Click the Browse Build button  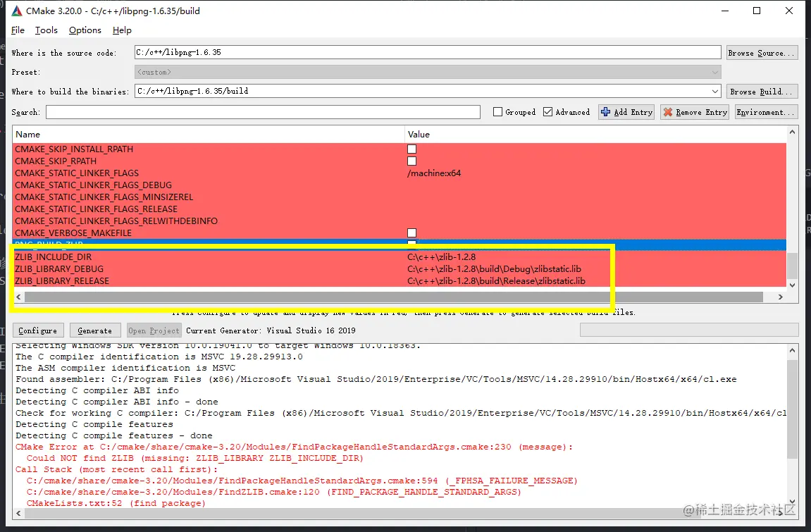(x=762, y=92)
